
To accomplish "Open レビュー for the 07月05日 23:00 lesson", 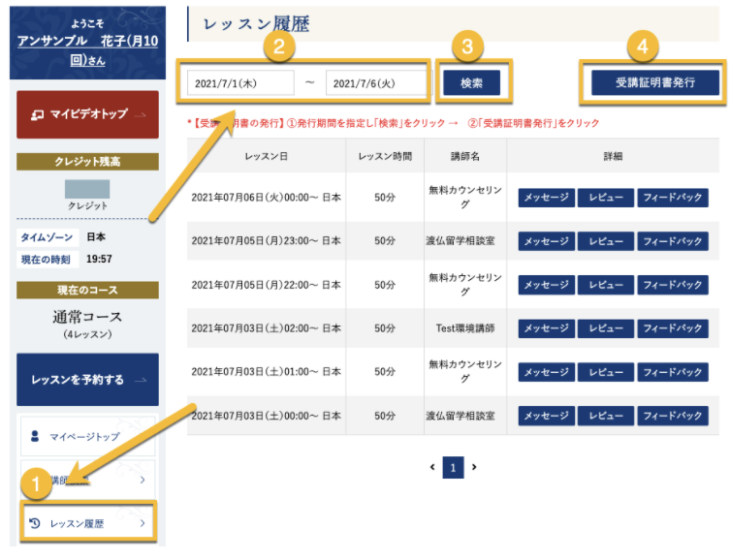I will pyautogui.click(x=605, y=241).
